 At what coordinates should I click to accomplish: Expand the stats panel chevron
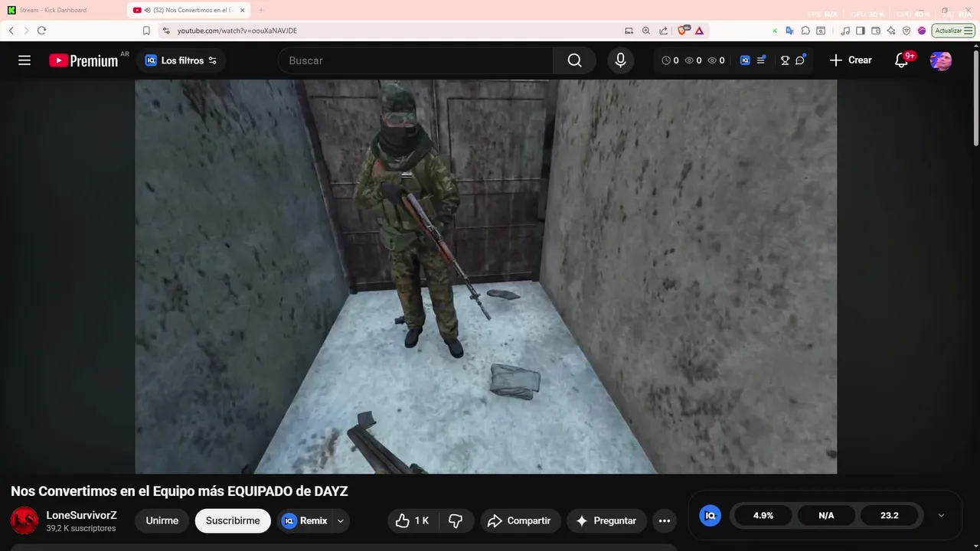[941, 516]
